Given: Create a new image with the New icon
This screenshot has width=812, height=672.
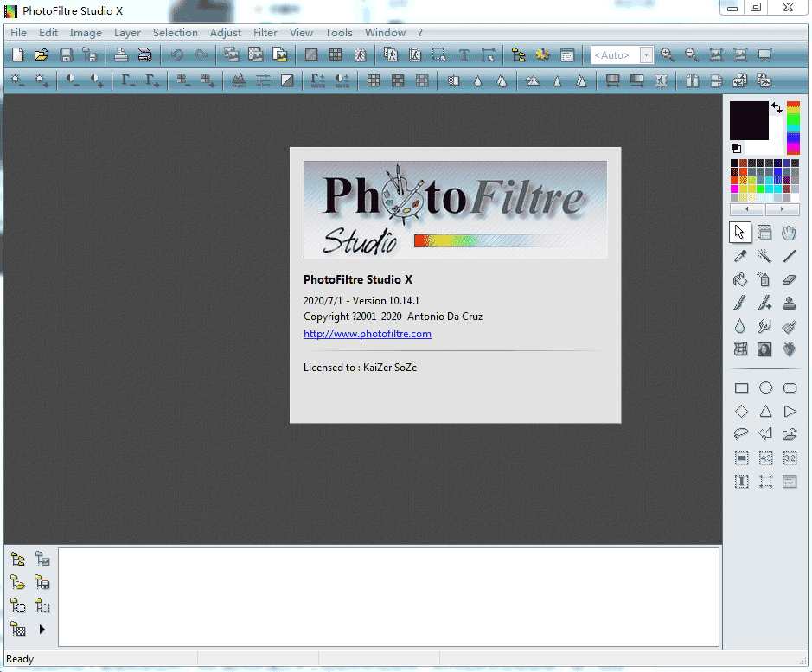Looking at the screenshot, I should click(16, 54).
